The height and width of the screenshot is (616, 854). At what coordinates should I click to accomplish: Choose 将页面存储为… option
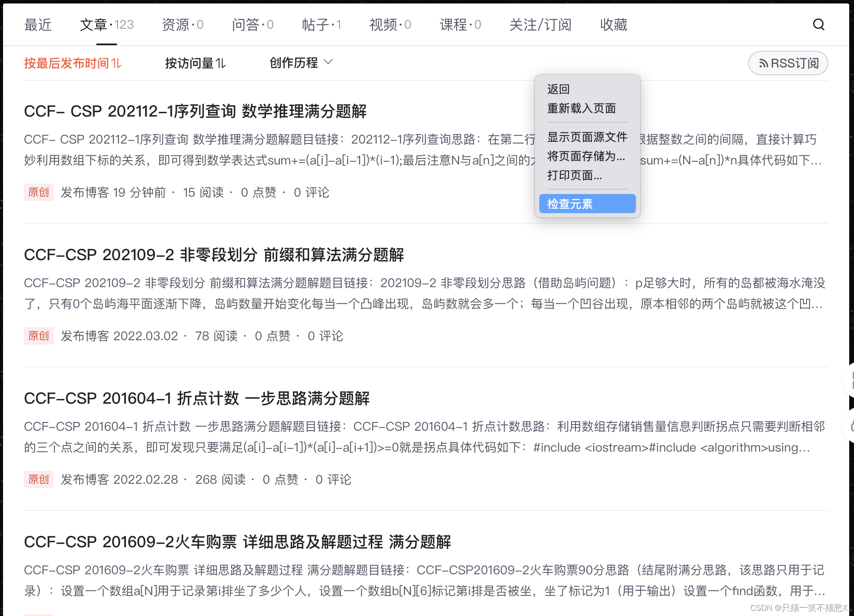click(585, 156)
